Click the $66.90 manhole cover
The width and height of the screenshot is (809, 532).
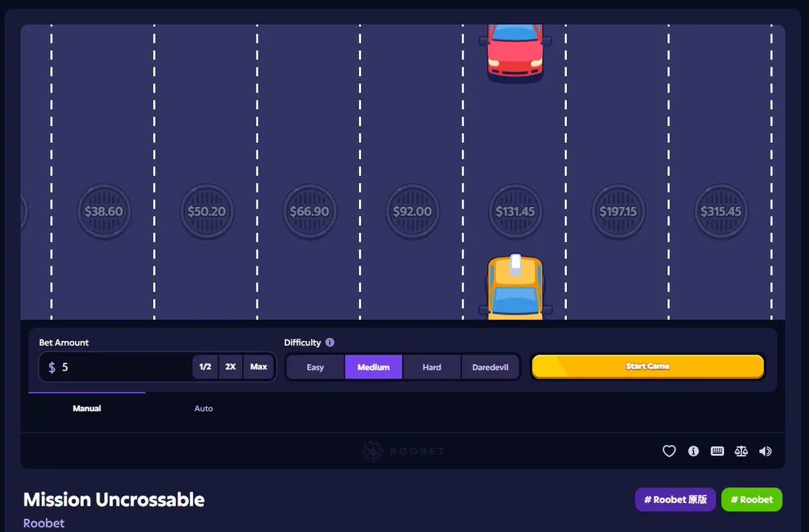(x=310, y=211)
